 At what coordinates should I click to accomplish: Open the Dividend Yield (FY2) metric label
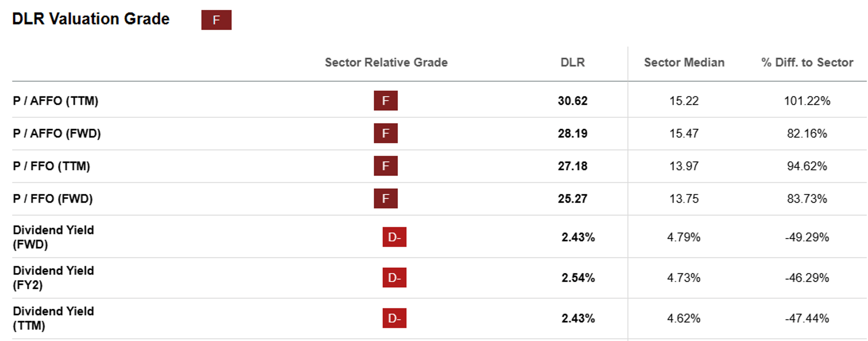click(53, 278)
